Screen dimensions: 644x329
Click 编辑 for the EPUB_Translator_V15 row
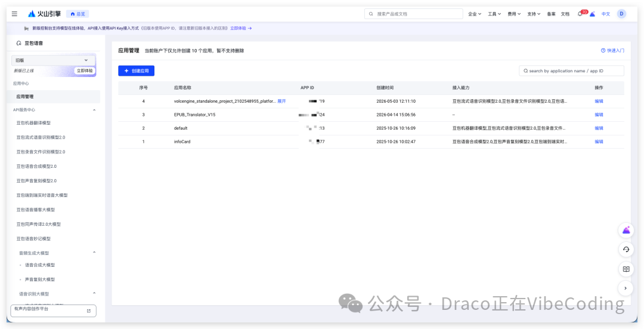[x=599, y=115]
